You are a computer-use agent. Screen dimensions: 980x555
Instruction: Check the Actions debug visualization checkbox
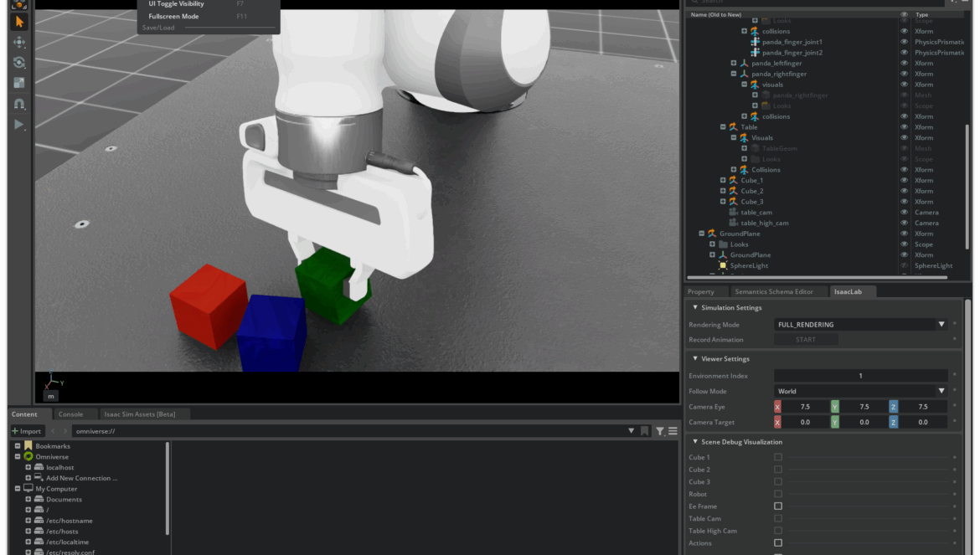pyautogui.click(x=777, y=543)
